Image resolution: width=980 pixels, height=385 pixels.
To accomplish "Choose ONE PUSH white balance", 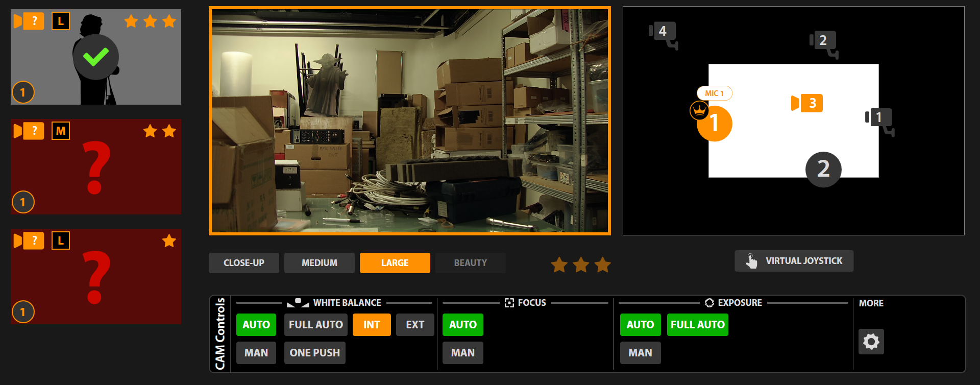I will point(314,353).
